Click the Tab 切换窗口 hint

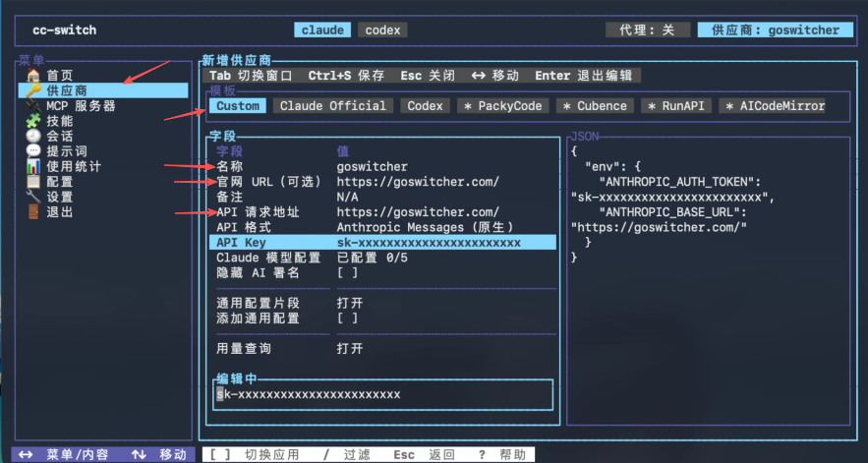point(251,76)
